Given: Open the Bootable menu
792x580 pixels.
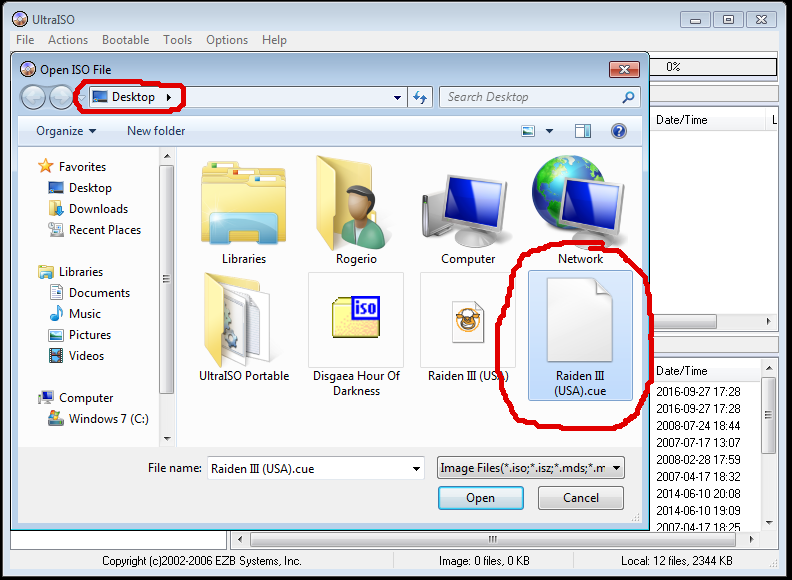Looking at the screenshot, I should pyautogui.click(x=126, y=40).
